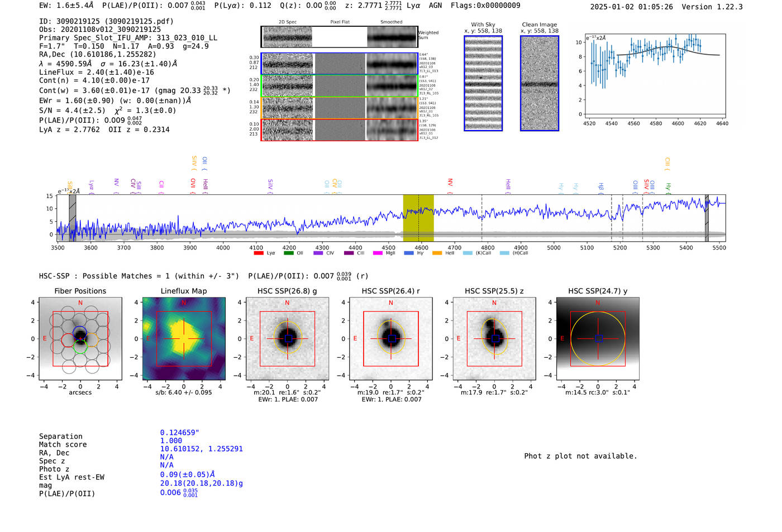Image resolution: width=782 pixels, height=532 pixels.
Task: Click the yellow aperture circle in HSC y cutout
Action: coord(598,339)
